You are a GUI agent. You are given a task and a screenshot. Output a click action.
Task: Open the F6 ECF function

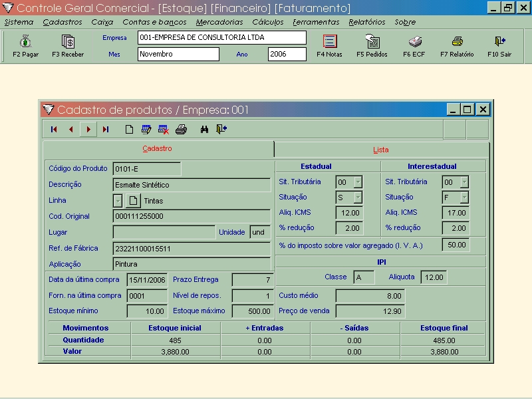point(414,46)
